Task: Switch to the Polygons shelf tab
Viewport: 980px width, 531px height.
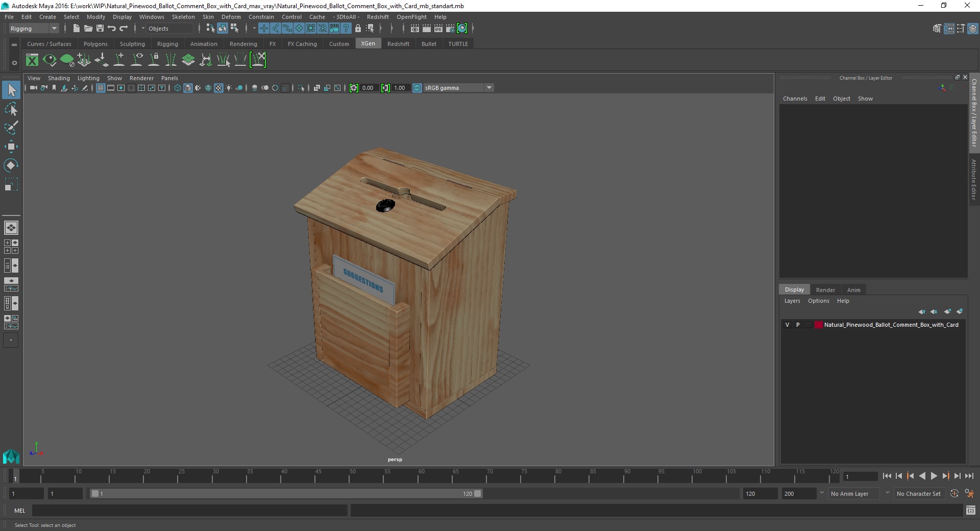Action: (95, 44)
